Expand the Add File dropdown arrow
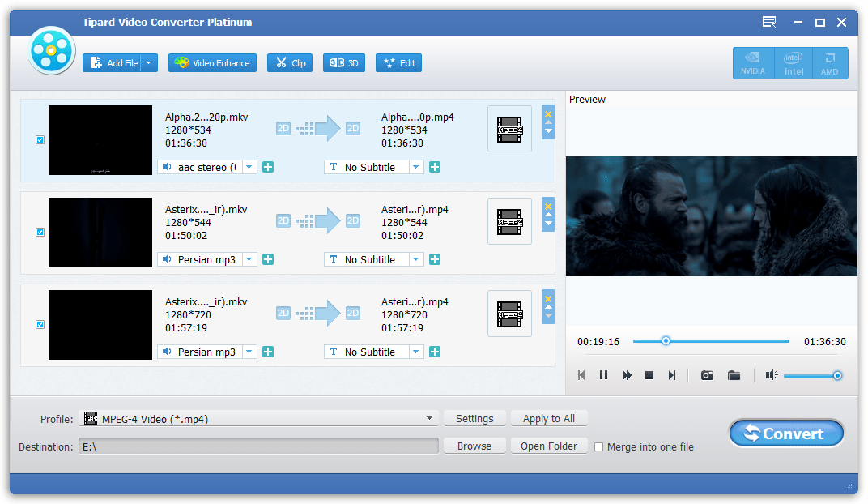The image size is (868, 504). (x=149, y=63)
